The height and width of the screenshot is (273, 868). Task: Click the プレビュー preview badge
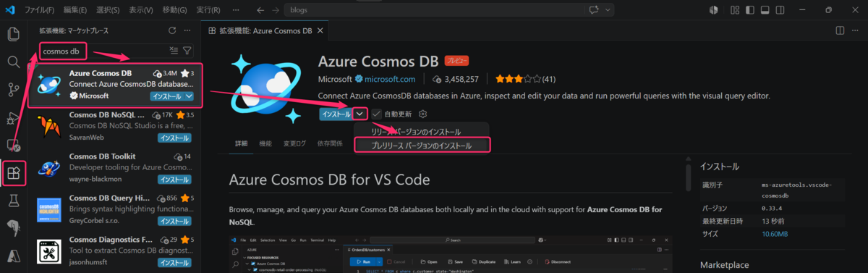457,61
